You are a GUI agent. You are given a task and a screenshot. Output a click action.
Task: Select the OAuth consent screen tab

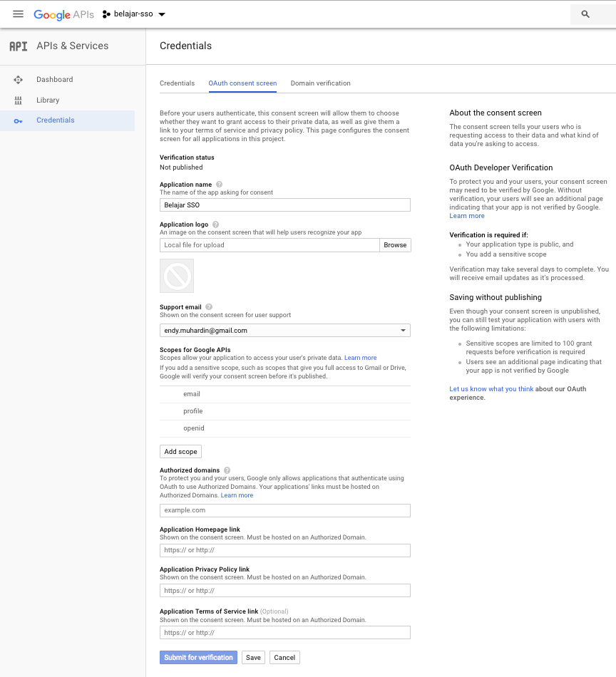pyautogui.click(x=242, y=83)
